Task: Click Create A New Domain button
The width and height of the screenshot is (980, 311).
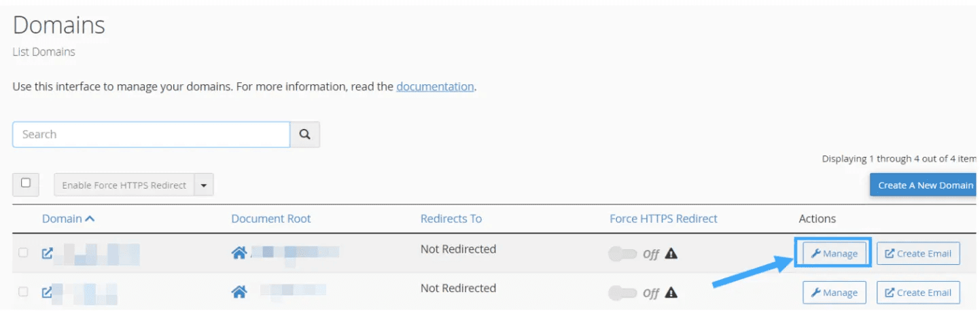Action: [925, 185]
